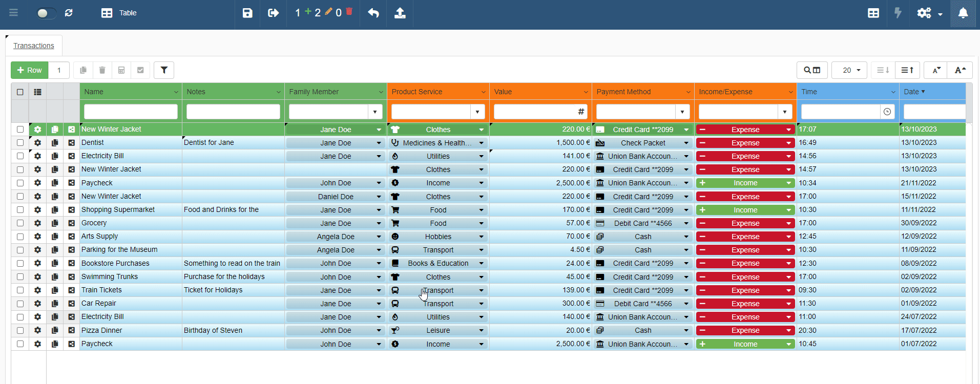Screen dimensions: 980x384
Task: Click the trash delete rows icon
Action: pos(102,70)
